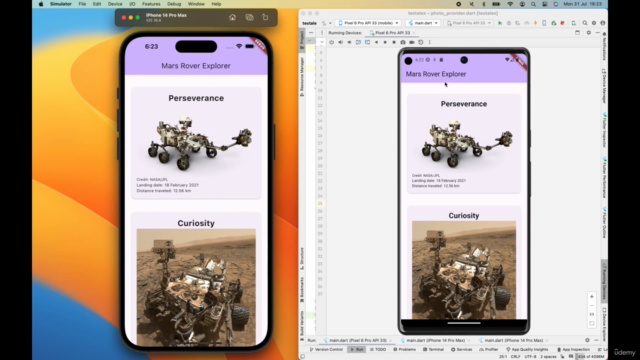Click the Home icon in Simulator title bar
640x360 pixels.
tap(232, 18)
